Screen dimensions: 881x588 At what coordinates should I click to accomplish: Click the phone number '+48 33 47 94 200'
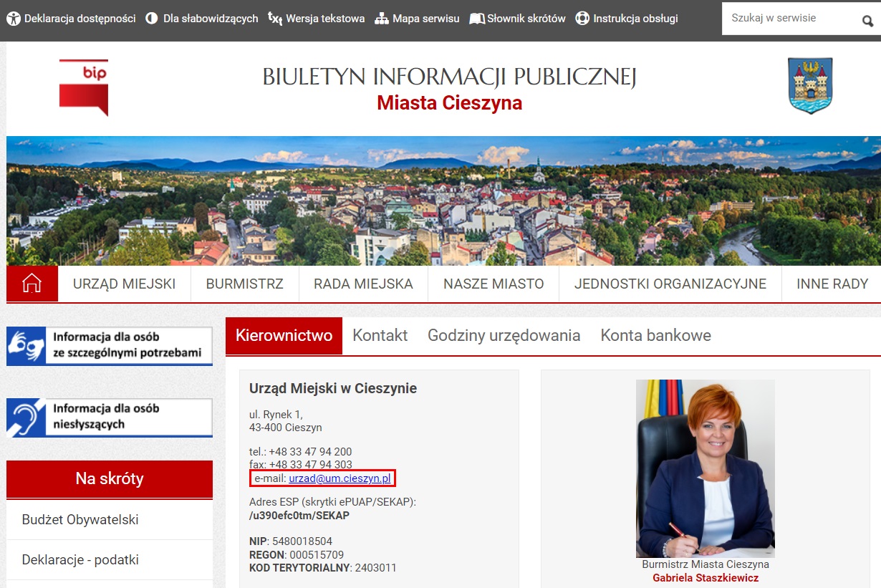click(311, 452)
